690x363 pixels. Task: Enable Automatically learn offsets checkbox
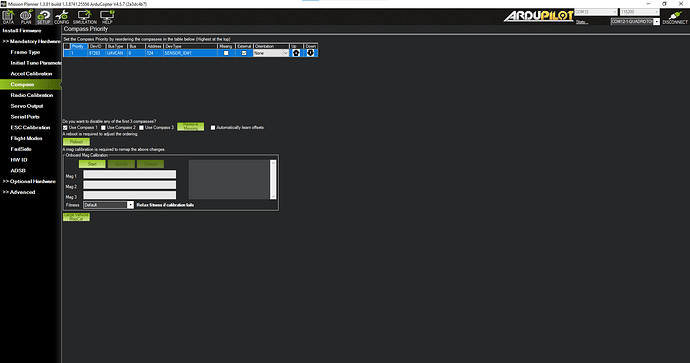[x=213, y=128]
